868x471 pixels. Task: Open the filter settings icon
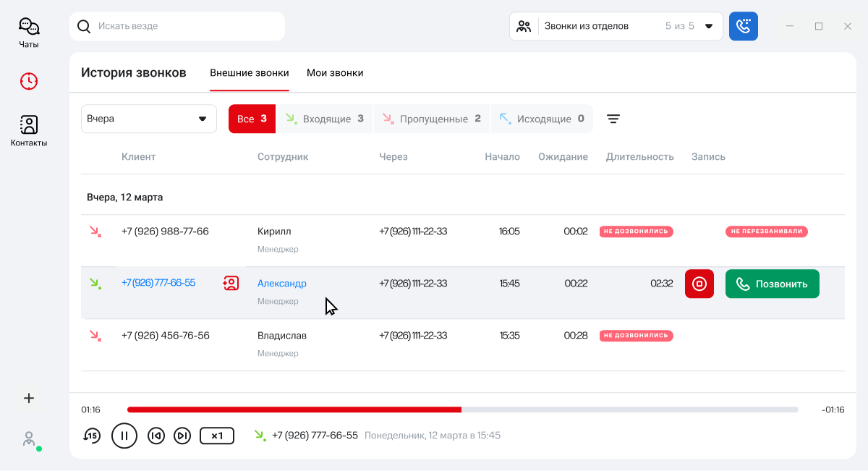point(613,119)
